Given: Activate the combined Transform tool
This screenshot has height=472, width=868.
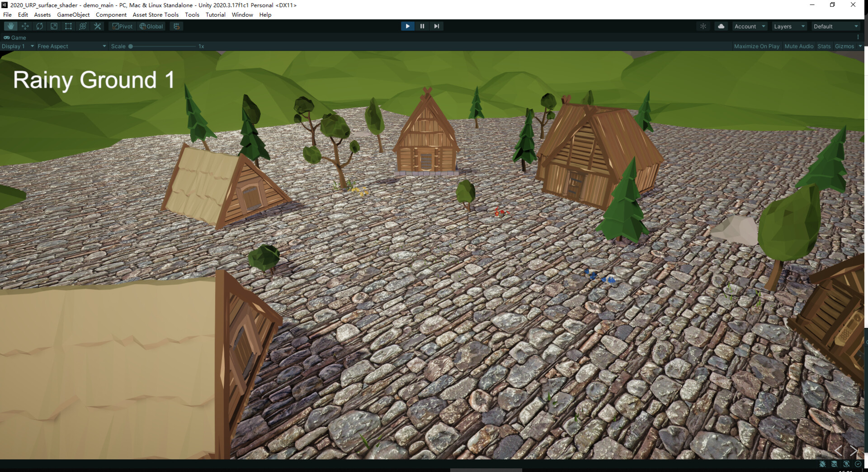Looking at the screenshot, I should pyautogui.click(x=83, y=26).
